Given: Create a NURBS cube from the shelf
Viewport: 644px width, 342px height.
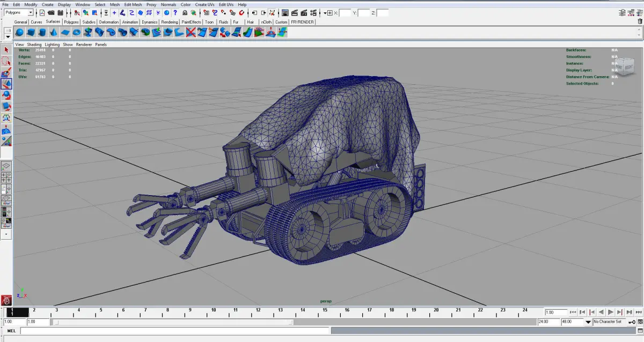Looking at the screenshot, I should click(x=31, y=32).
